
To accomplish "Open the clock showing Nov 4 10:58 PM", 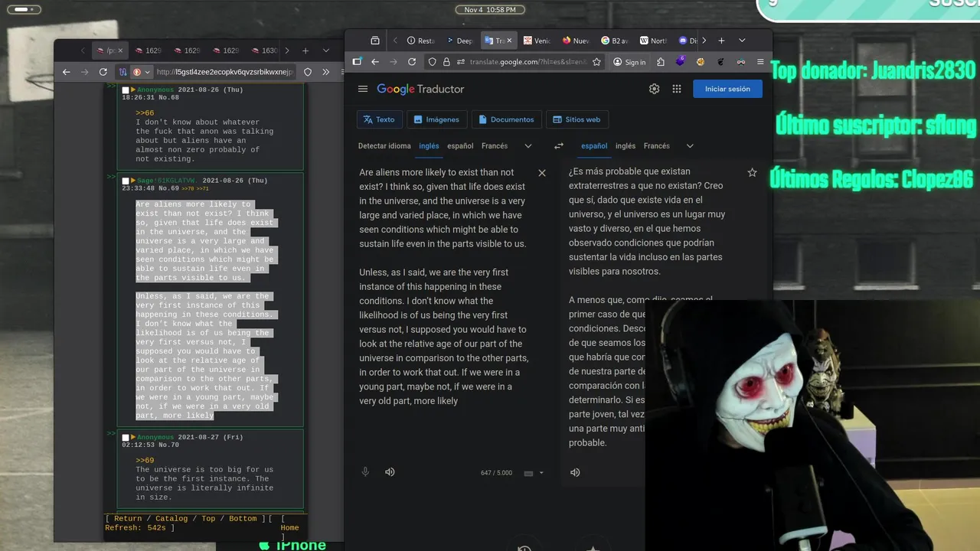I will (x=490, y=10).
